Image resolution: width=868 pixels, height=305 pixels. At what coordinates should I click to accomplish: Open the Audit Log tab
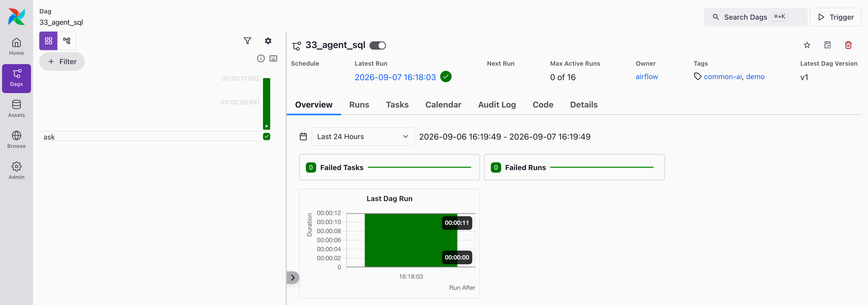[x=497, y=105]
